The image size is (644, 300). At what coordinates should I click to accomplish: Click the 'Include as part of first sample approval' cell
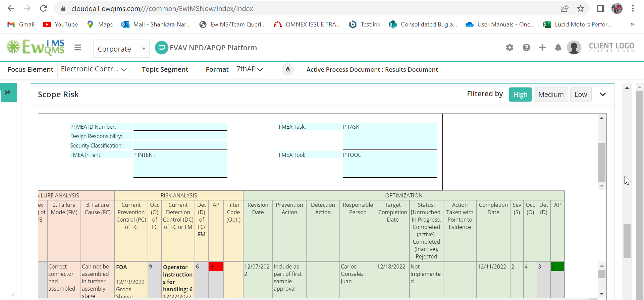point(289,280)
